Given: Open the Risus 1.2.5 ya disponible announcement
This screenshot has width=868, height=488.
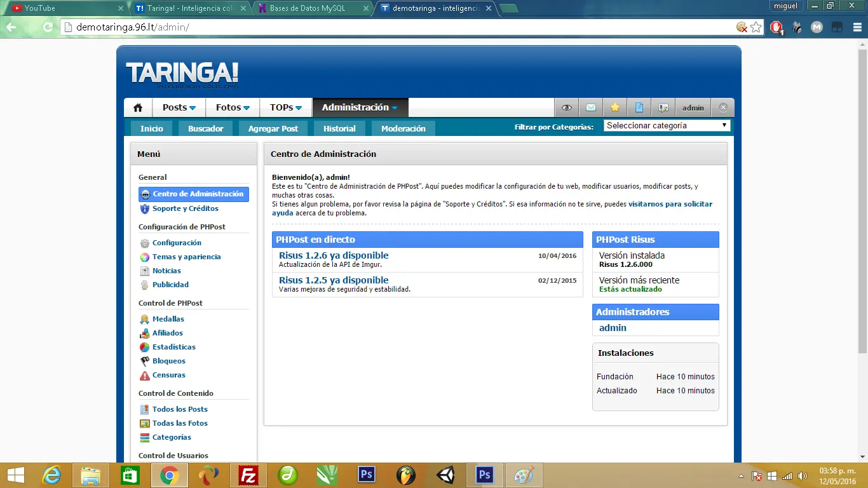Looking at the screenshot, I should (334, 280).
